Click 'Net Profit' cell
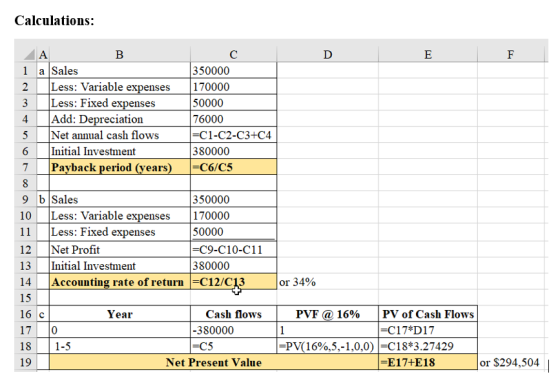560x381 pixels. (120, 250)
